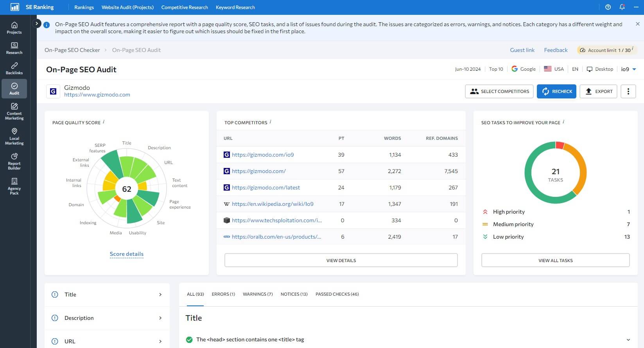Screen dimensions: 644x348
Task: Click the Gizmodo favicon logo
Action: click(53, 91)
